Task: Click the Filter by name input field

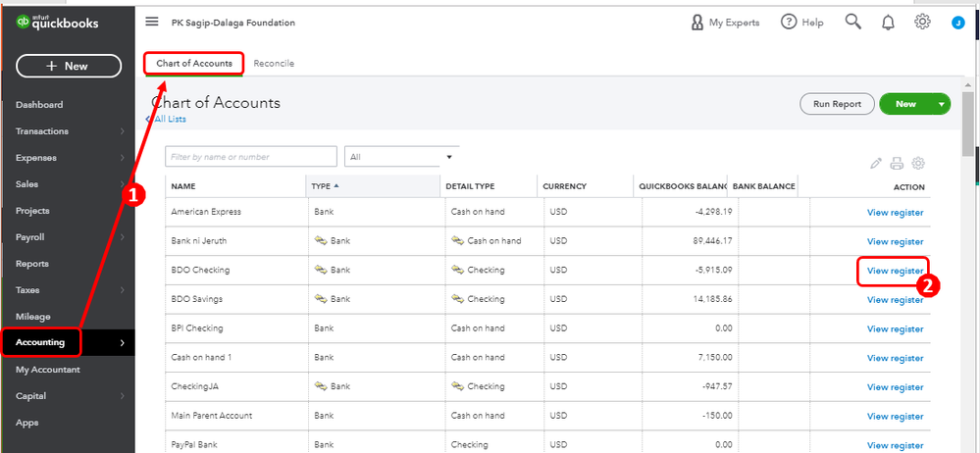Action: point(251,157)
